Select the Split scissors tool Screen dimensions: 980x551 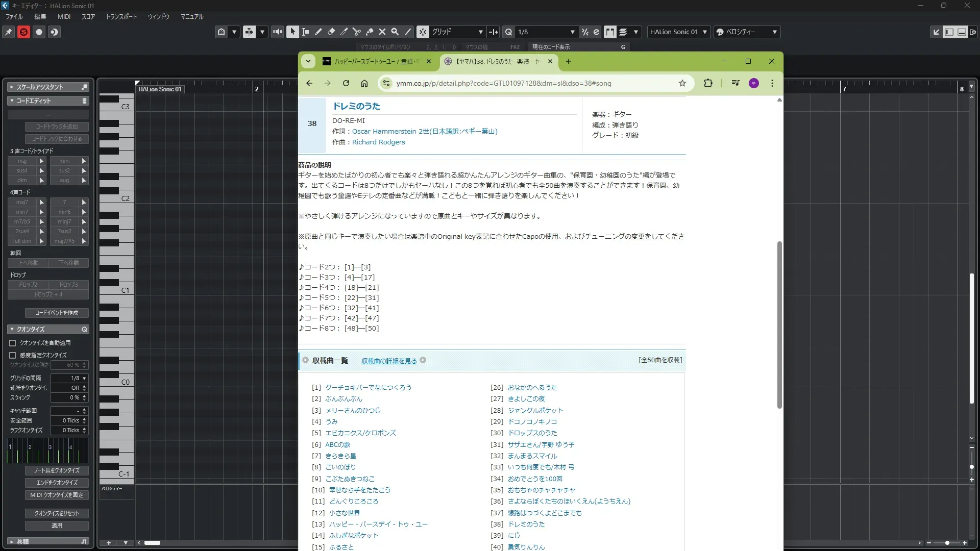[x=356, y=32]
